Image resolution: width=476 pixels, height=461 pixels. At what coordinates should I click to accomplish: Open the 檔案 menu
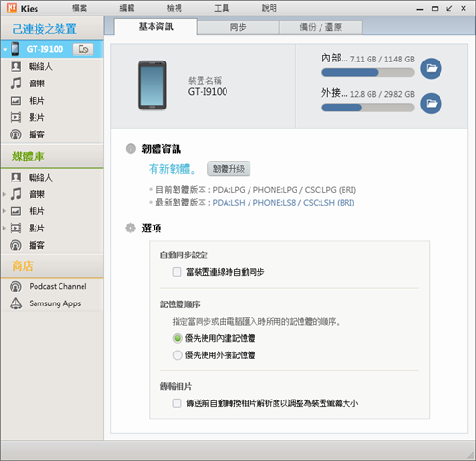tap(80, 8)
